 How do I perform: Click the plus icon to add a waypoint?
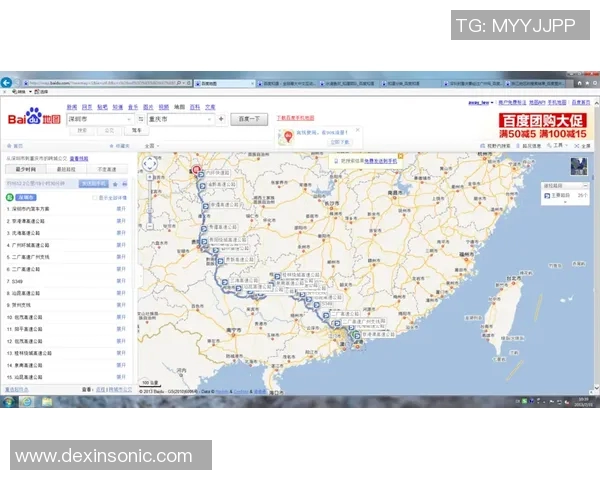click(221, 119)
